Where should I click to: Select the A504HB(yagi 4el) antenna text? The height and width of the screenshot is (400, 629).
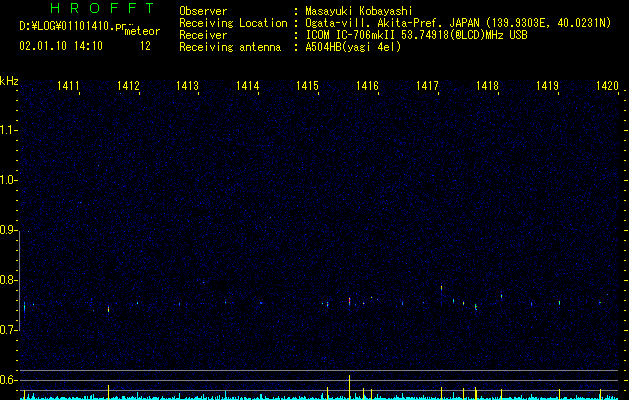353,47
